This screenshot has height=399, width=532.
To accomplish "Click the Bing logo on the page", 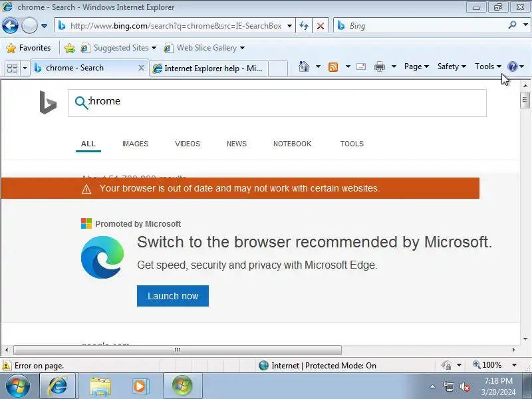I will [48, 102].
